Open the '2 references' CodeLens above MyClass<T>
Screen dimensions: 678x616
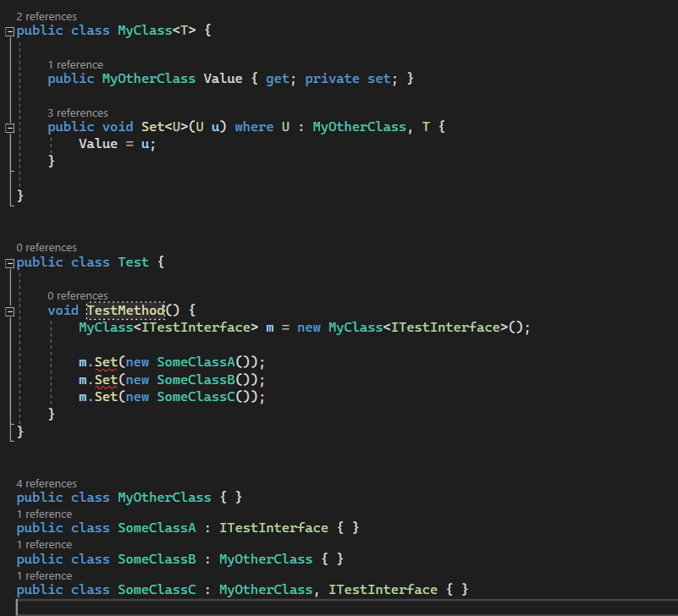47,16
